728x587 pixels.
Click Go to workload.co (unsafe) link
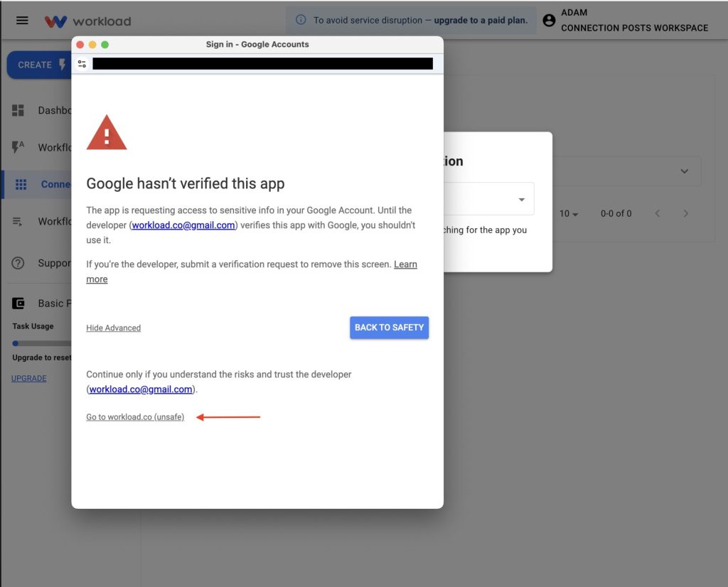click(x=135, y=417)
